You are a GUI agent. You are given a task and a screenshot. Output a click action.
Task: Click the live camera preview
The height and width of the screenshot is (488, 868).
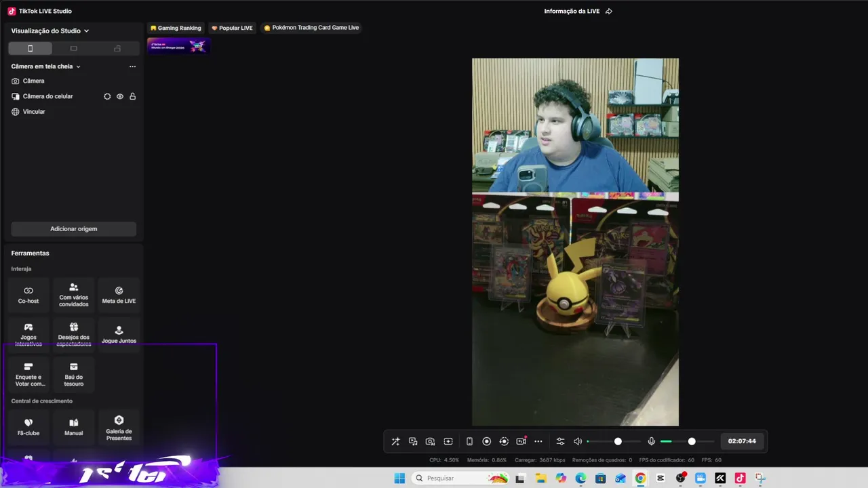(575, 242)
